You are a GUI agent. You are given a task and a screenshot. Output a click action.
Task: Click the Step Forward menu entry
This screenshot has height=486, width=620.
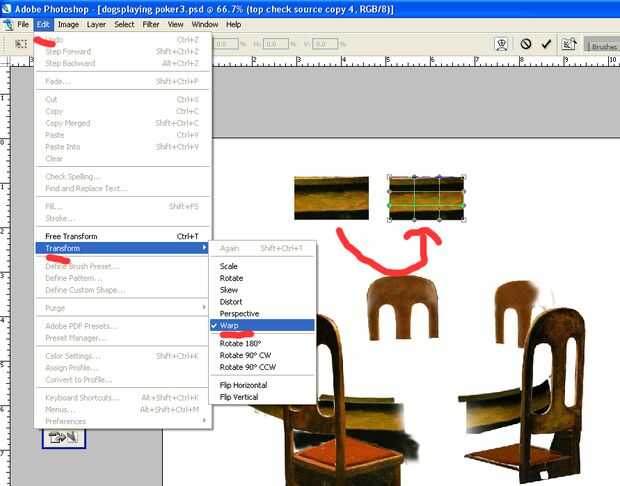pos(122,51)
